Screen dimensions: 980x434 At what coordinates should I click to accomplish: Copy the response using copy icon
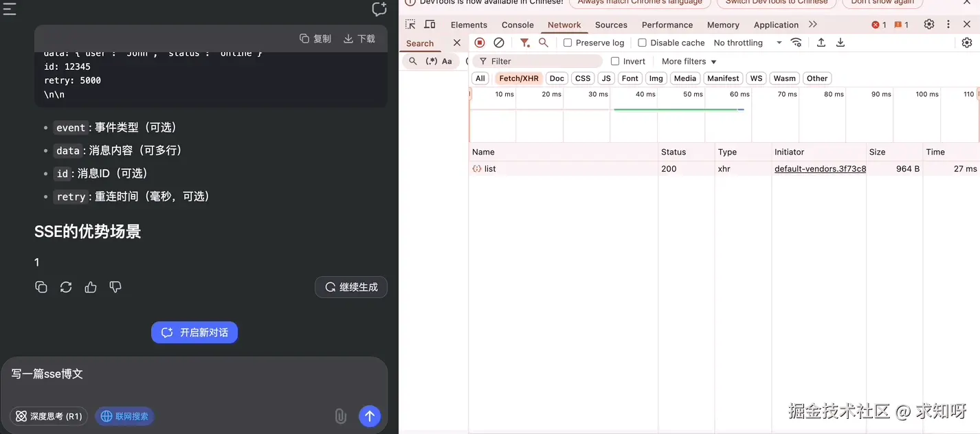[41, 287]
